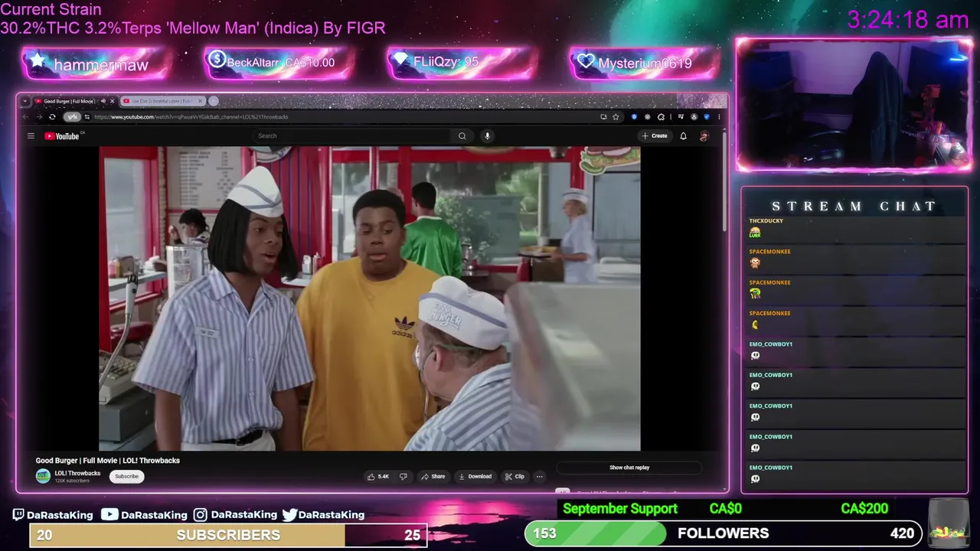
Task: Open a new browser tab
Action: pos(213,101)
